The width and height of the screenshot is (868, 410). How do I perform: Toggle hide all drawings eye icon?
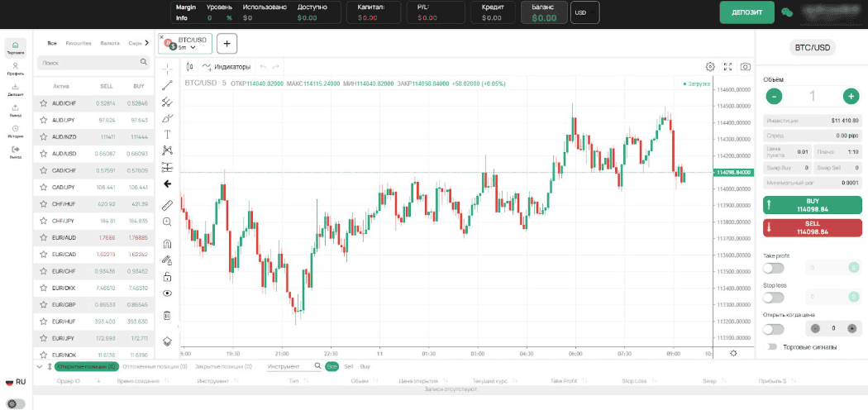(x=168, y=293)
